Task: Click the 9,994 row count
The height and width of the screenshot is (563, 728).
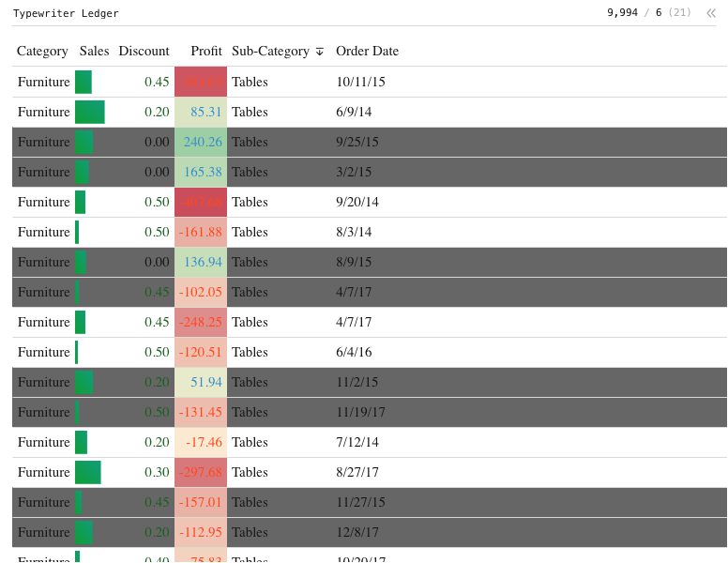Action: pos(622,12)
